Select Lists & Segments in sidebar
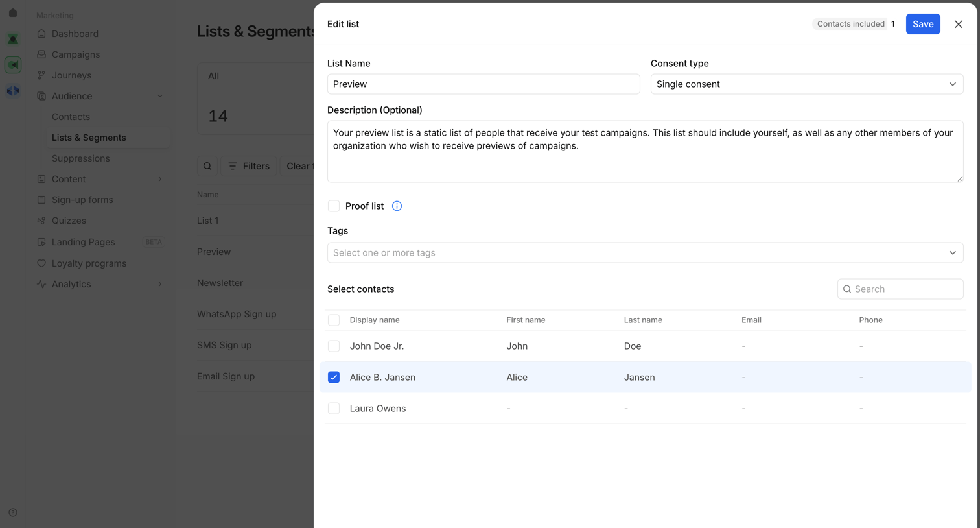The height and width of the screenshot is (528, 980). pos(89,138)
